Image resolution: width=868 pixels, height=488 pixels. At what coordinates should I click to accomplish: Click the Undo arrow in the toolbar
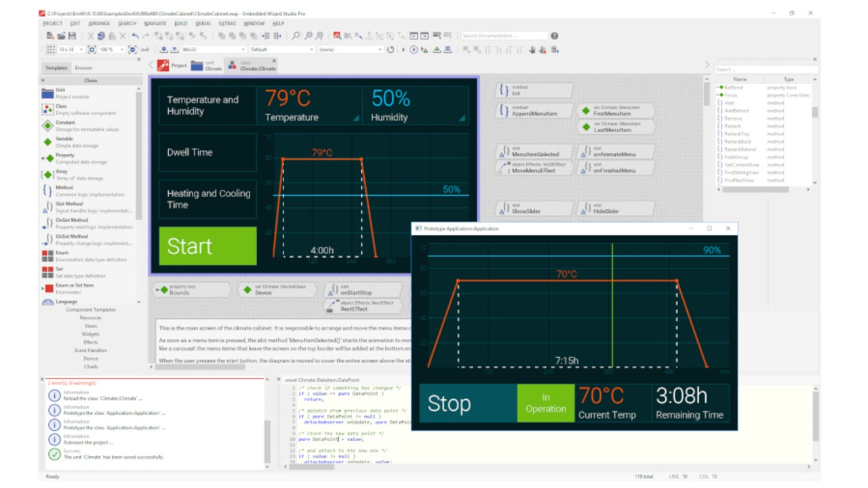pyautogui.click(x=136, y=36)
